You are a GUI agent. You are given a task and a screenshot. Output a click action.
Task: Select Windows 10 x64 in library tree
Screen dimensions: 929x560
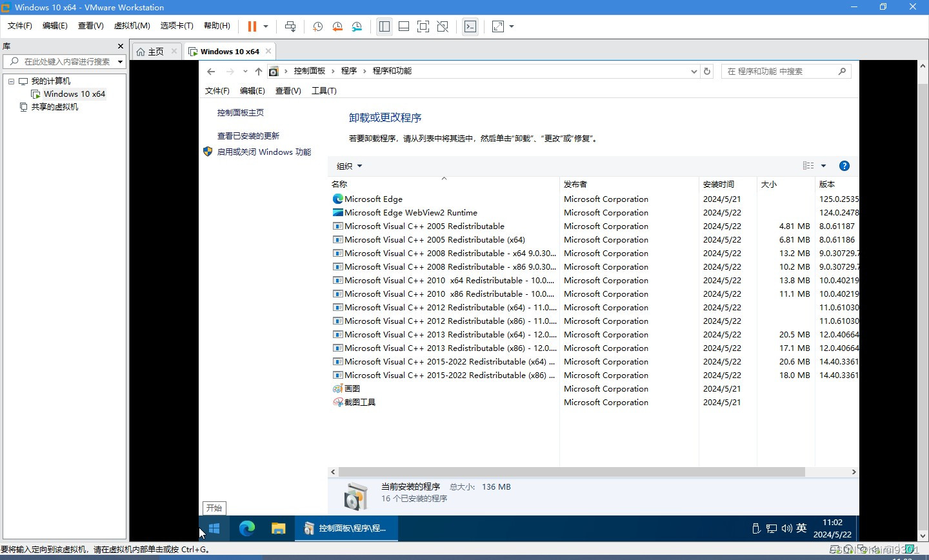coord(74,94)
